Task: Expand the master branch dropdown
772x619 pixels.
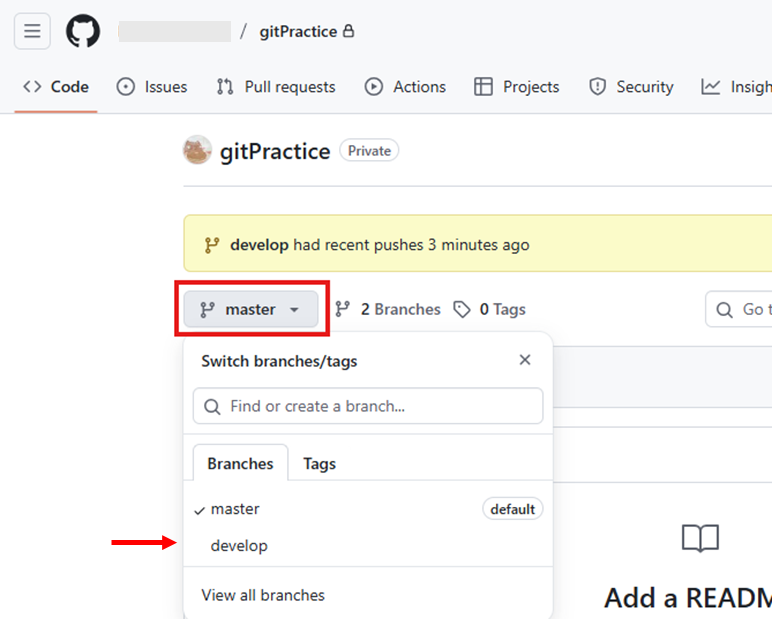Action: pos(250,309)
